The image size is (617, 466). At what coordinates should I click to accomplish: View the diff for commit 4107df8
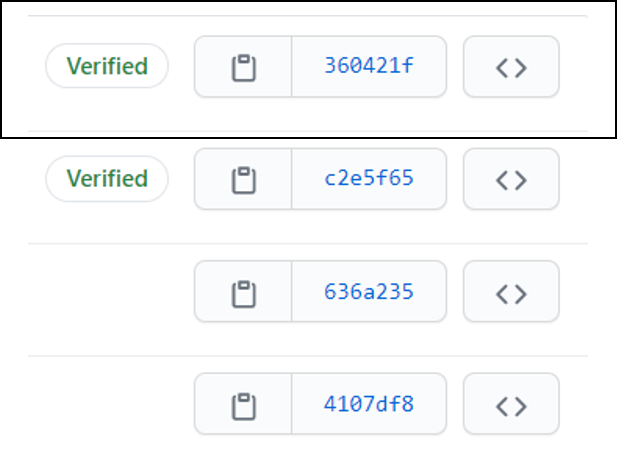[x=369, y=404]
